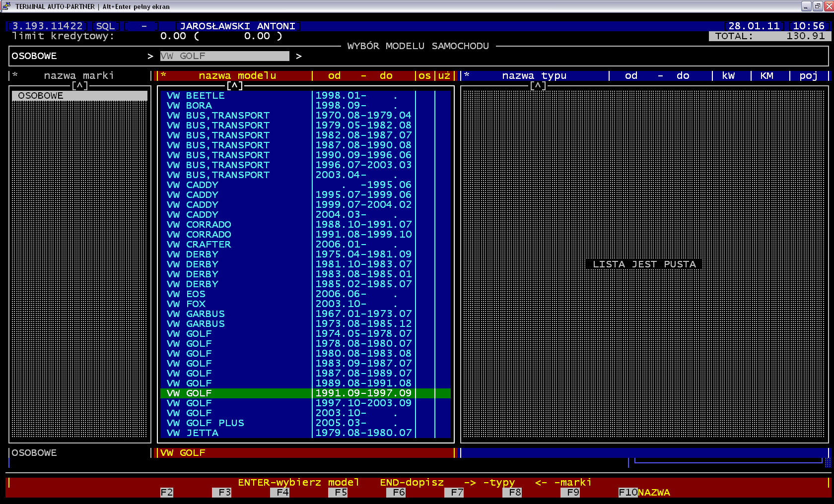Pick VW DERBY 1985.02-1985.07
834x504 pixels.
click(305, 284)
